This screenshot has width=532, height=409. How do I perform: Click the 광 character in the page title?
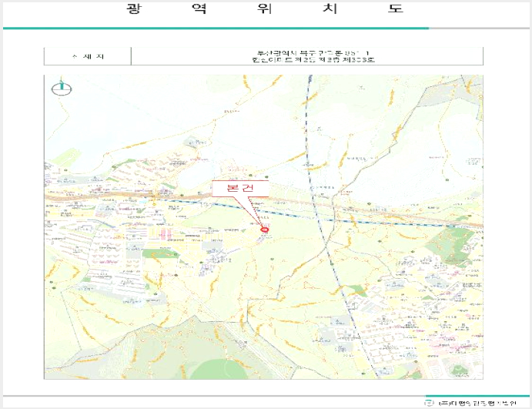click(x=133, y=8)
